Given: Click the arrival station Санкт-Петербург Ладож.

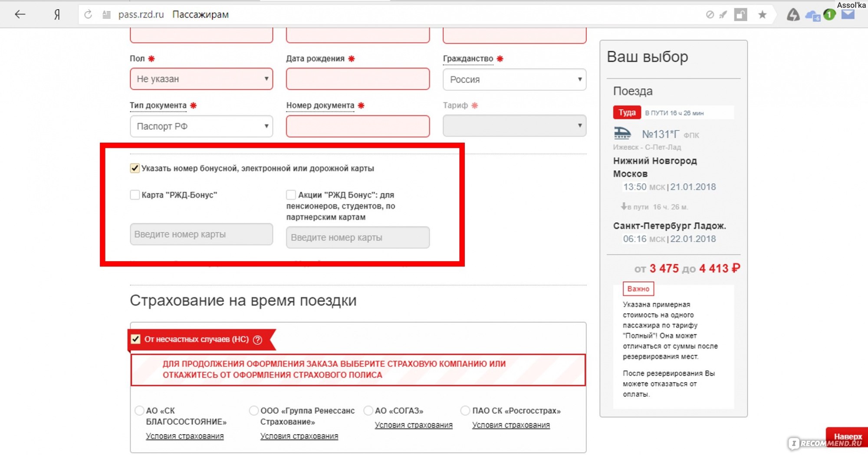Looking at the screenshot, I should (x=669, y=226).
